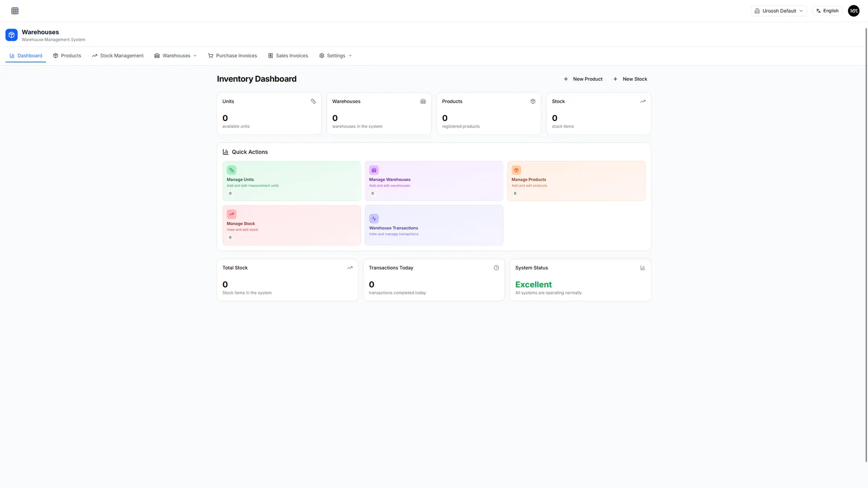
Task: Click the Inventory Dashboard heading
Action: 257,79
